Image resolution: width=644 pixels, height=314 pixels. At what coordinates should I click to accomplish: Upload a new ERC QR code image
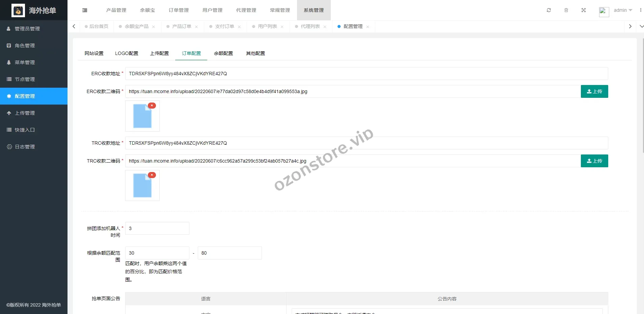(594, 91)
